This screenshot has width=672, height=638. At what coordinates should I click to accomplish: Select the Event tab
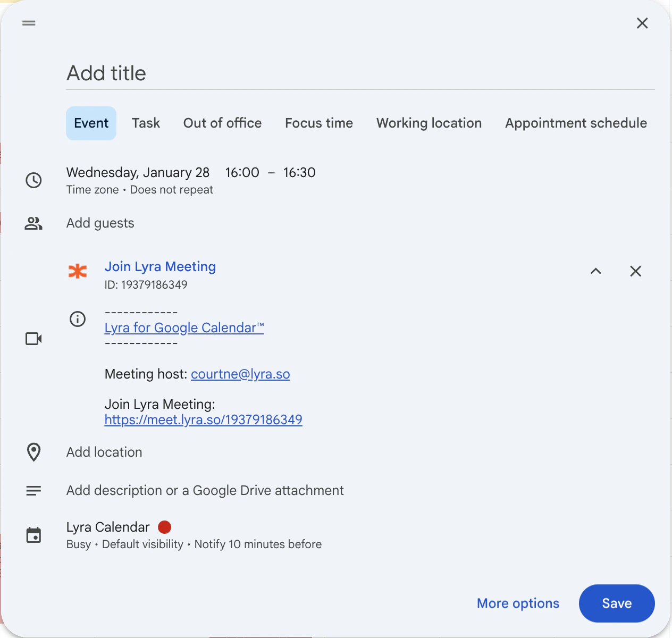(91, 123)
